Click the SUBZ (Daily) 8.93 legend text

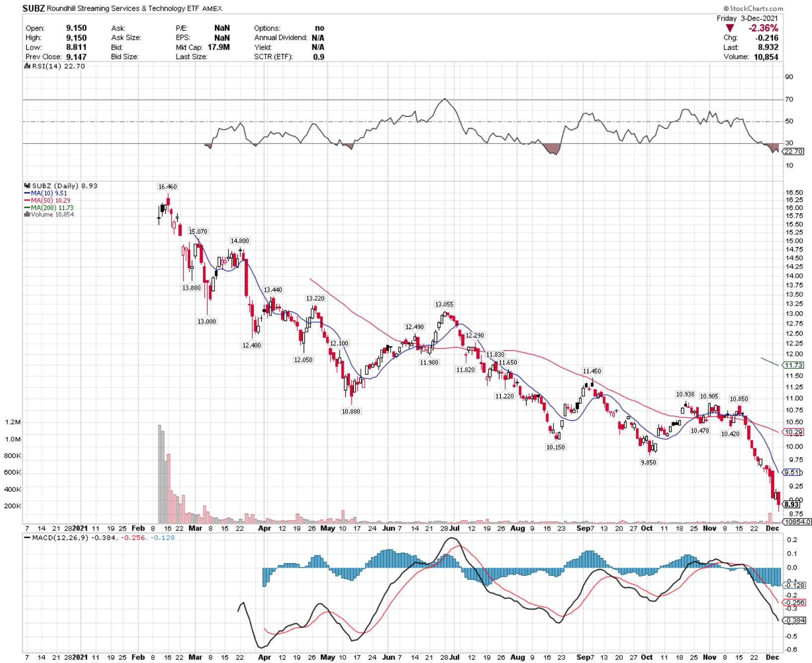pyautogui.click(x=65, y=186)
